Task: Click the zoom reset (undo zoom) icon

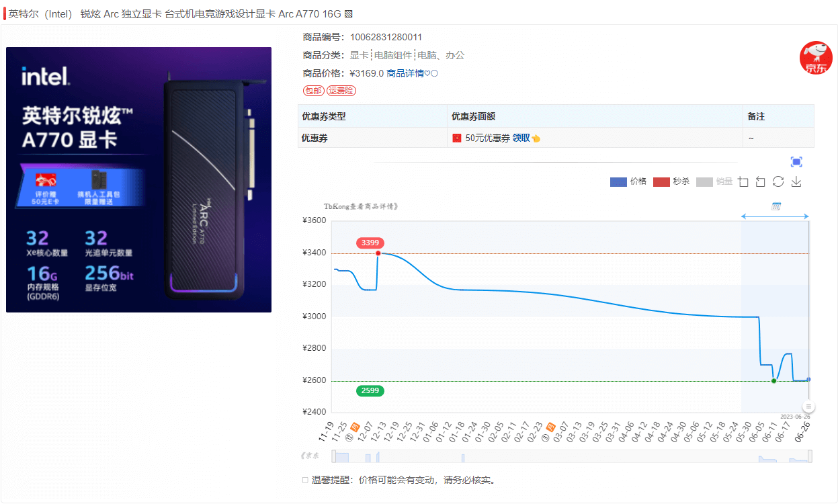Action: (761, 182)
